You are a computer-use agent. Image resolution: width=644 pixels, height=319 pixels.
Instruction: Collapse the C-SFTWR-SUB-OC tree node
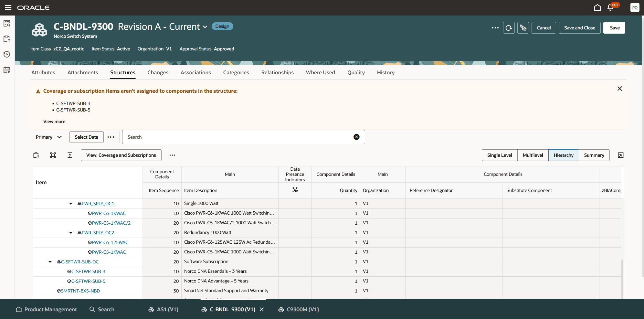coord(50,262)
